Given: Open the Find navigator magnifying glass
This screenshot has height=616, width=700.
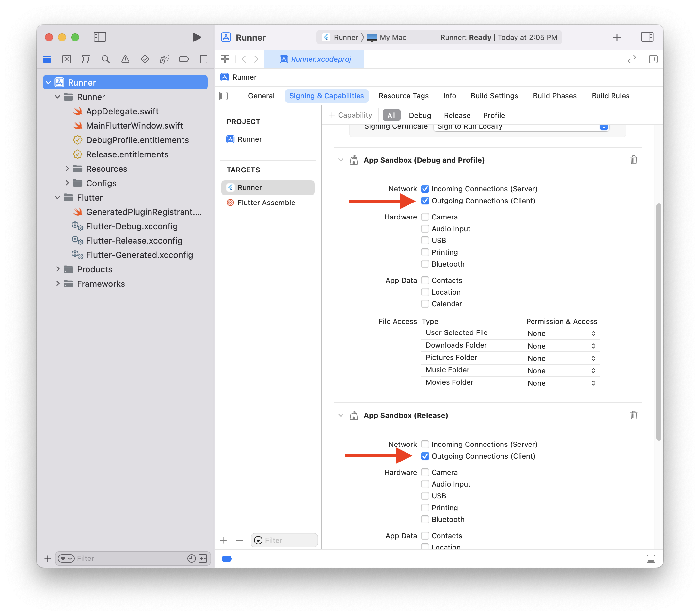Looking at the screenshot, I should (x=105, y=59).
